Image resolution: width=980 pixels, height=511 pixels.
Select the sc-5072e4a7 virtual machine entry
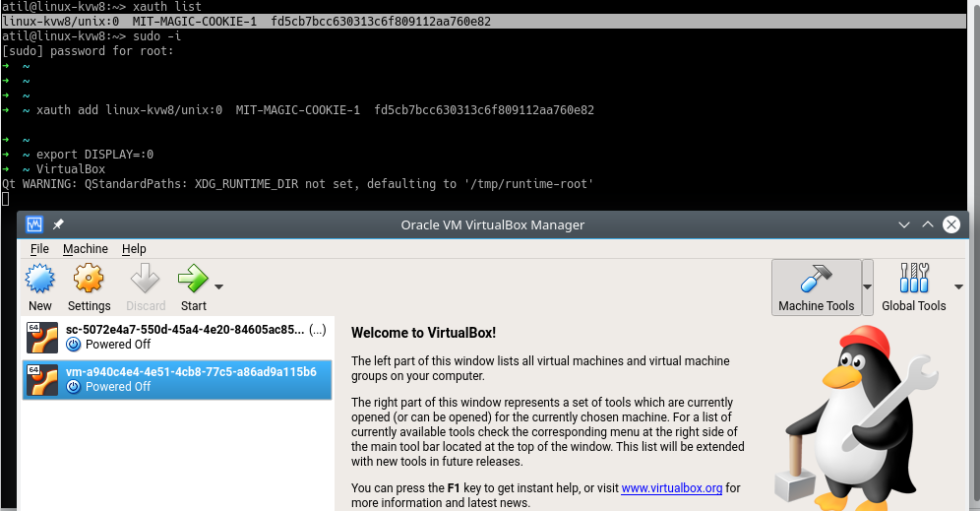pos(177,337)
